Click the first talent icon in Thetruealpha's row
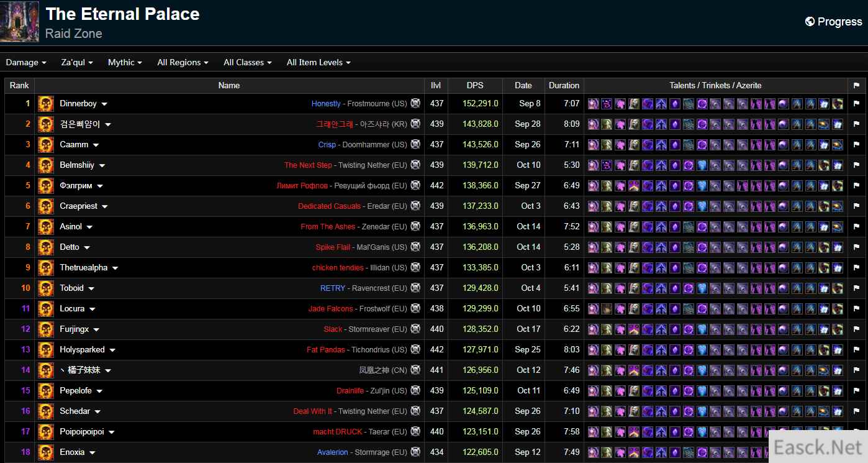The width and height of the screenshot is (868, 463). click(x=593, y=268)
